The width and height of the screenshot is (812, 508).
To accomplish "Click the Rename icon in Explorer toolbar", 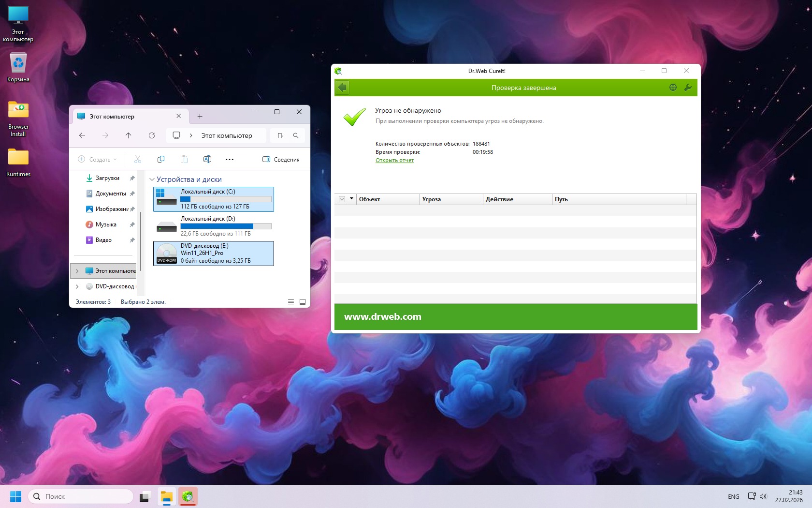I will [207, 159].
